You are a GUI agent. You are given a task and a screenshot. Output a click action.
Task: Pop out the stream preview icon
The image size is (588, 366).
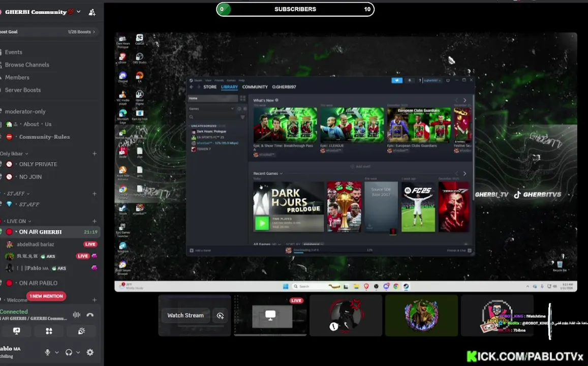[x=221, y=316]
